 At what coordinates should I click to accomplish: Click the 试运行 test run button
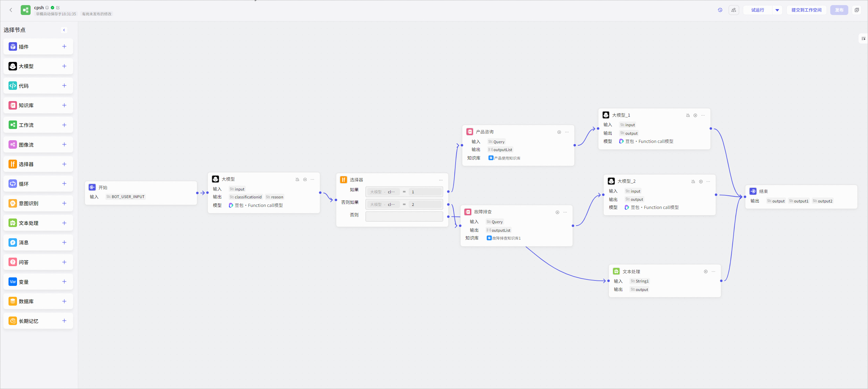(758, 10)
